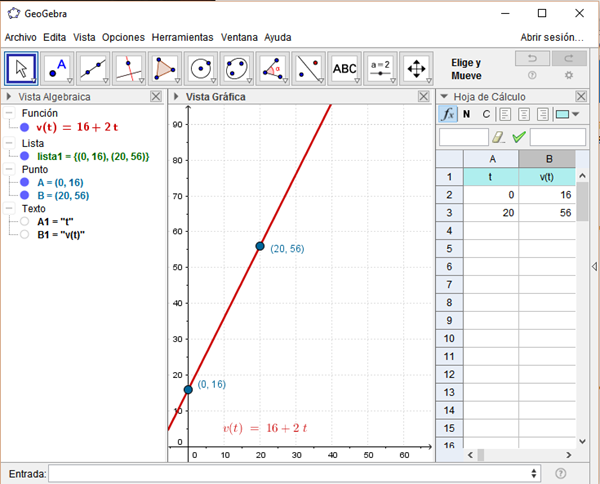Choose the Slider a=2 tool

[x=380, y=67]
